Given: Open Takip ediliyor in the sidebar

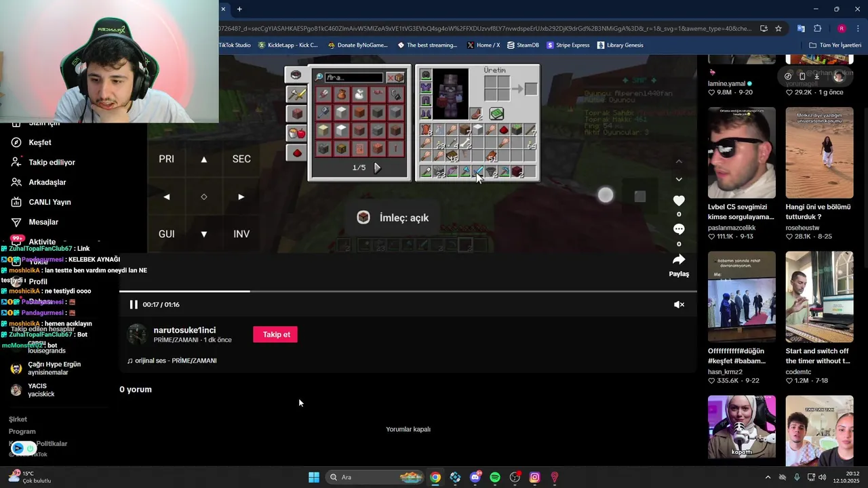Looking at the screenshot, I should point(52,162).
